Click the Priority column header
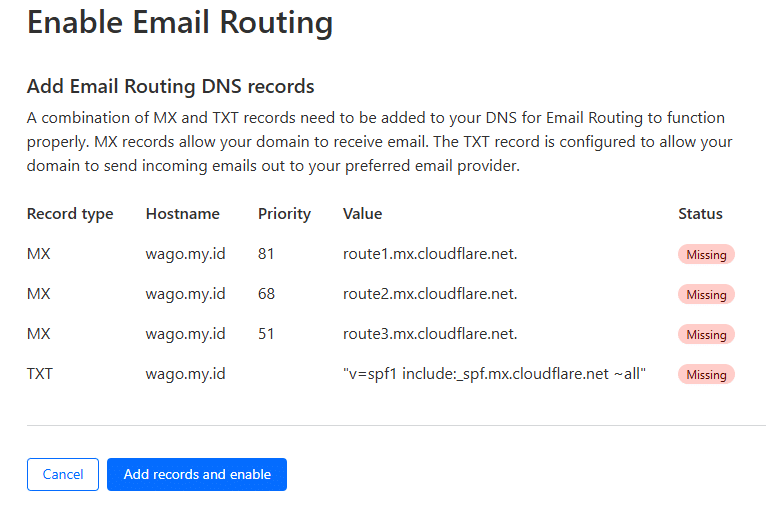The width and height of the screenshot is (766, 508). 284,214
